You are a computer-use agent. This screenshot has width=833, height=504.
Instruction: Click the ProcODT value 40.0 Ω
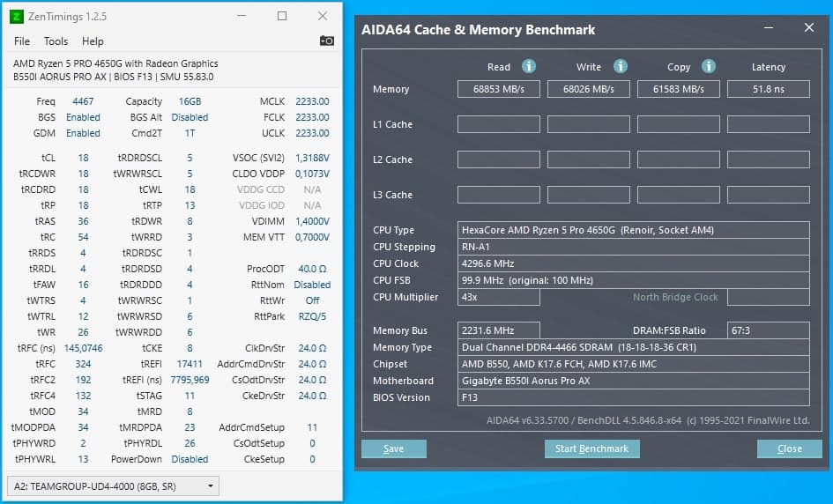(x=312, y=270)
